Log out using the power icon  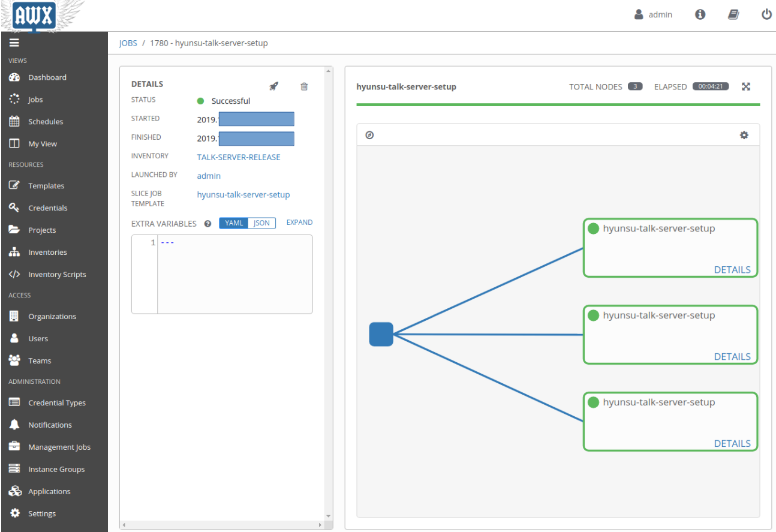766,14
